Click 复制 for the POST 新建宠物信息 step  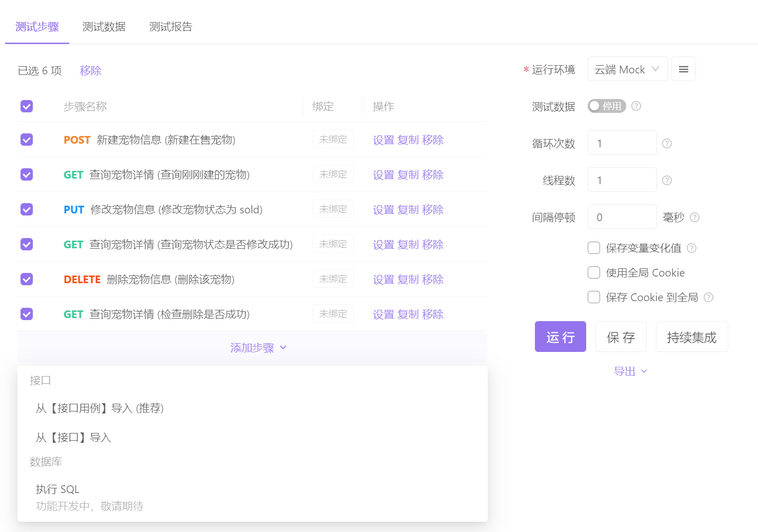(408, 140)
